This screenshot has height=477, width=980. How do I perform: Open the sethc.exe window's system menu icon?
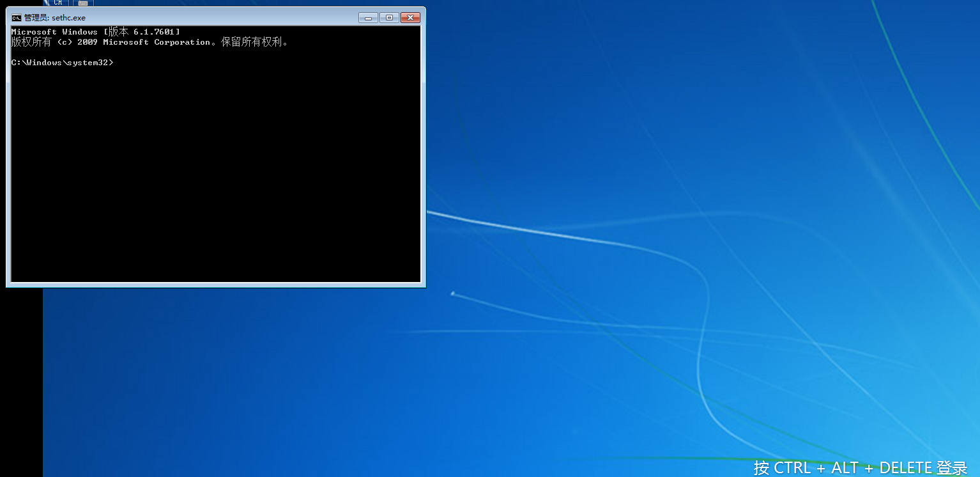tap(17, 18)
